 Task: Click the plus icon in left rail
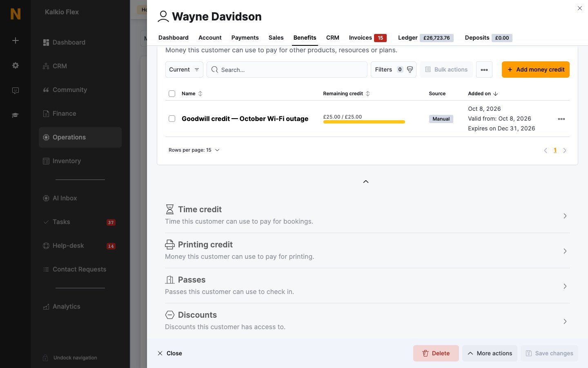click(x=16, y=40)
